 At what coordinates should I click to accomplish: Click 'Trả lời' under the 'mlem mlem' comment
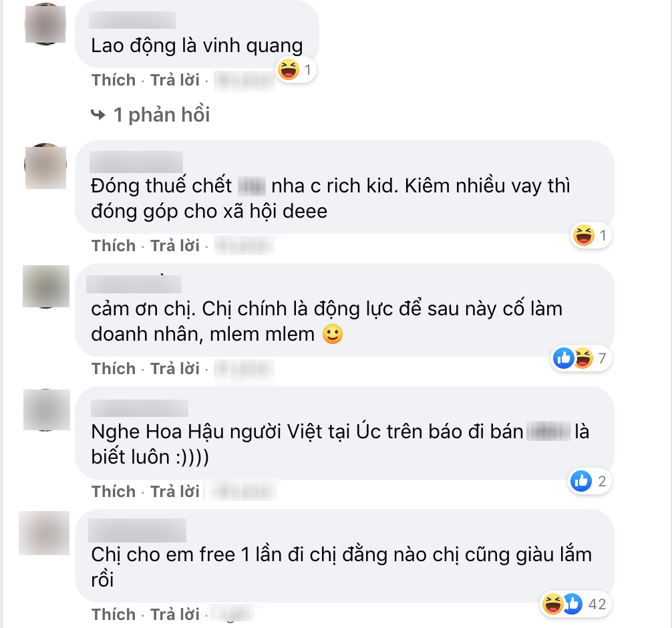[175, 369]
